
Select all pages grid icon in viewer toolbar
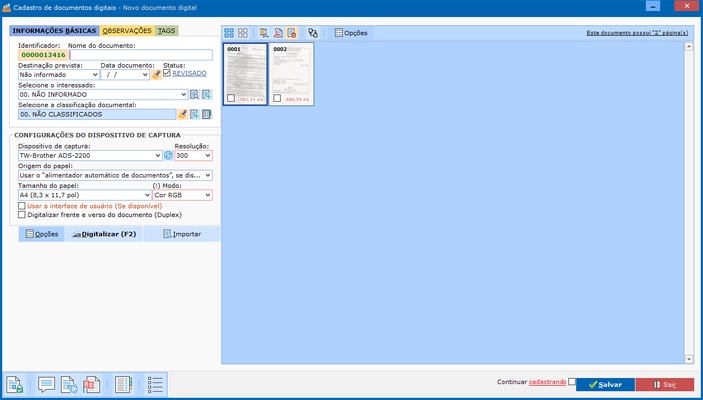[x=229, y=33]
